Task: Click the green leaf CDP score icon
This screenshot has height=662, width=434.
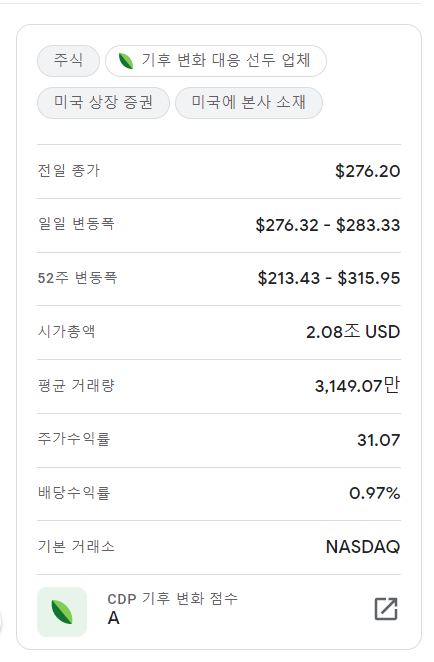Action: pos(62,612)
